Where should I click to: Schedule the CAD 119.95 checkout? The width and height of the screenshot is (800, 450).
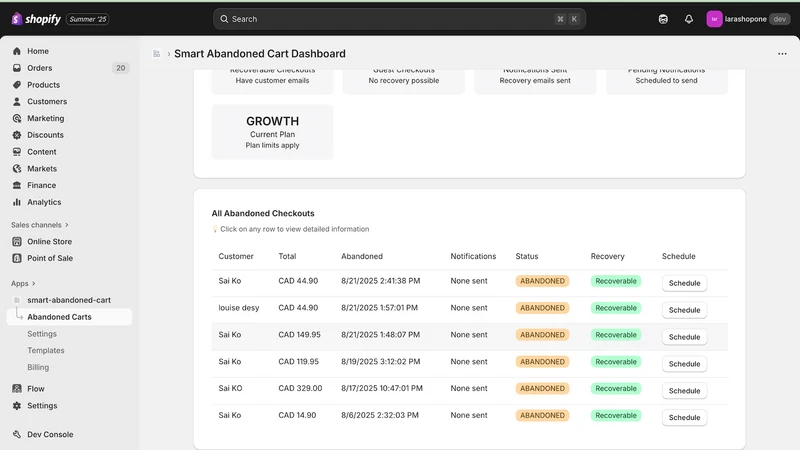point(684,364)
